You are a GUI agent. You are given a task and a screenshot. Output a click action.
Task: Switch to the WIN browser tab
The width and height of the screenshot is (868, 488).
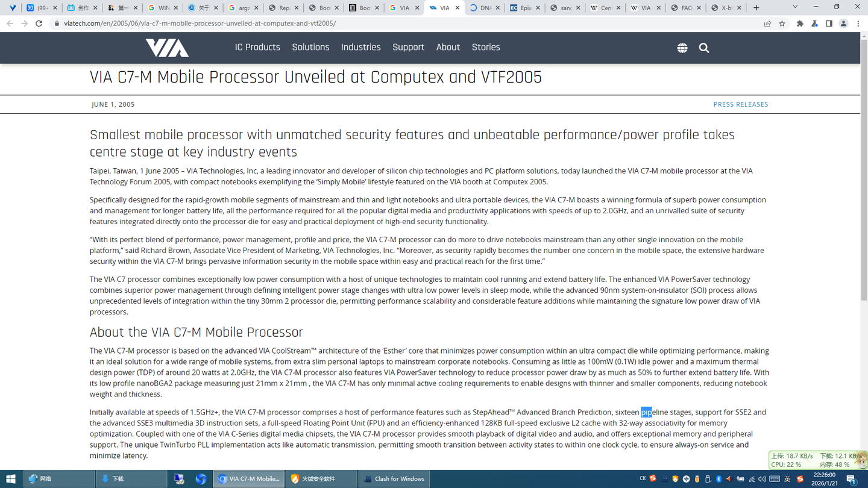(162, 8)
